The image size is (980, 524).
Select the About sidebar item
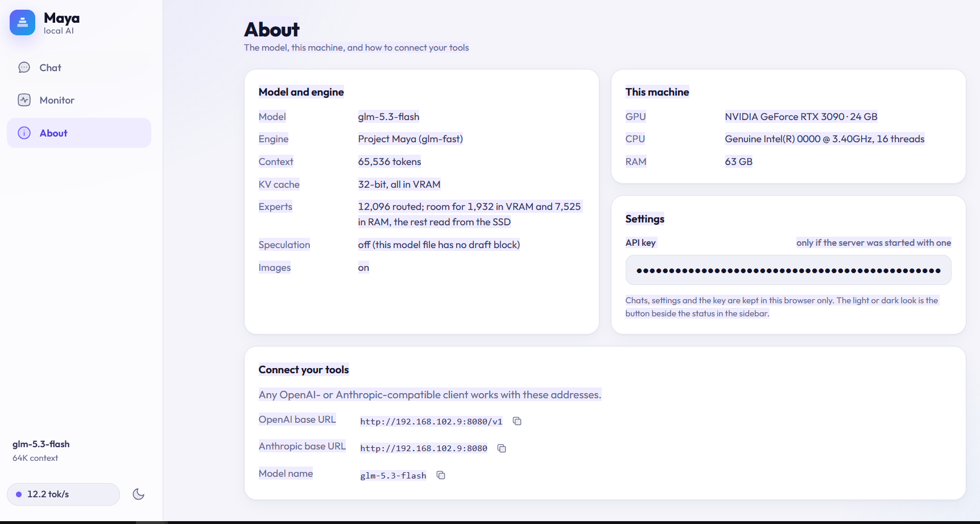point(79,133)
